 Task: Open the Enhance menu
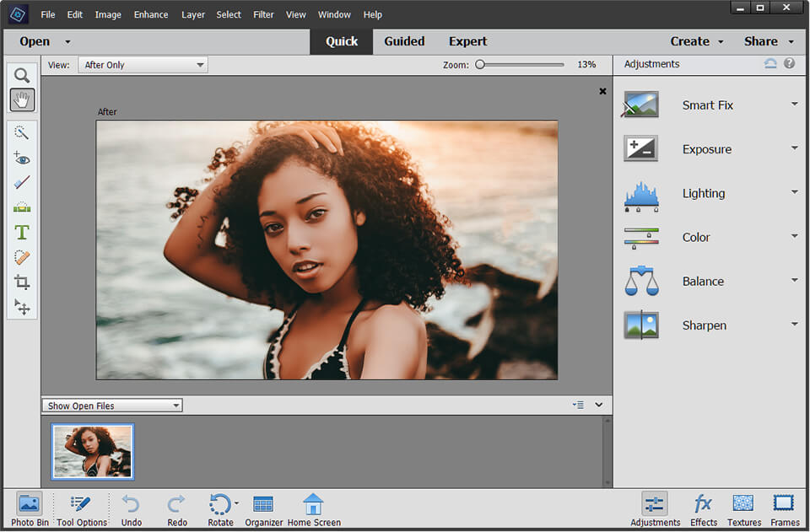150,14
